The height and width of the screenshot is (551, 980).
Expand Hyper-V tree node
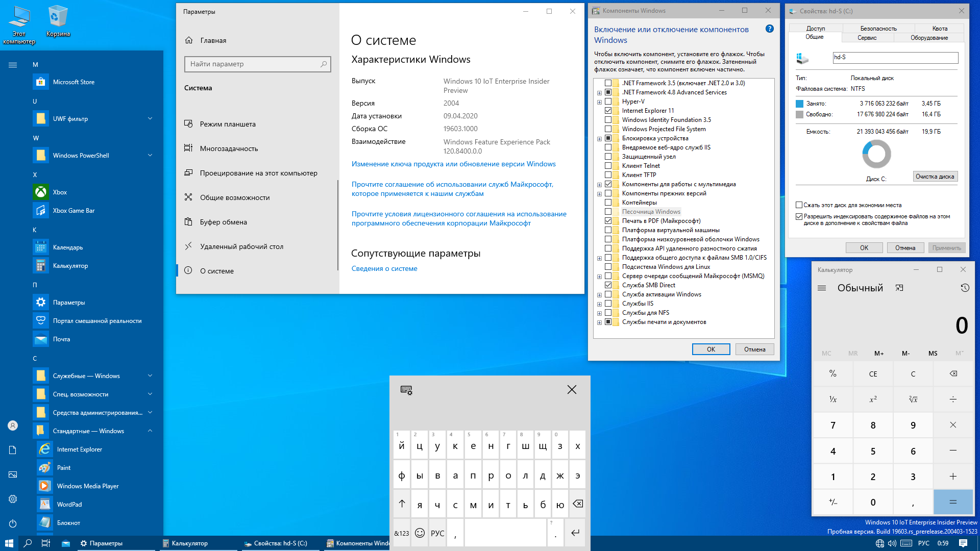(x=599, y=102)
